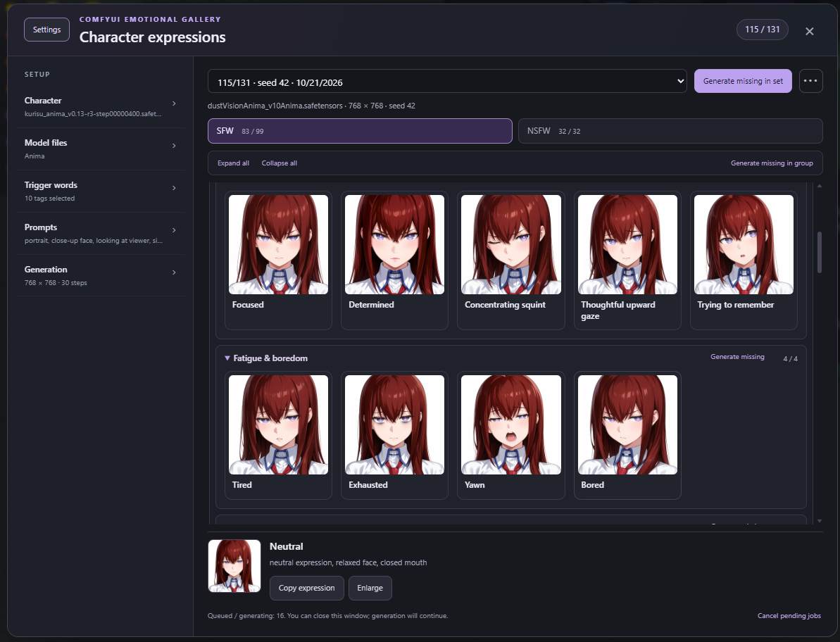This screenshot has width=840, height=642.
Task: Click Cancel pending jobs
Action: [789, 616]
